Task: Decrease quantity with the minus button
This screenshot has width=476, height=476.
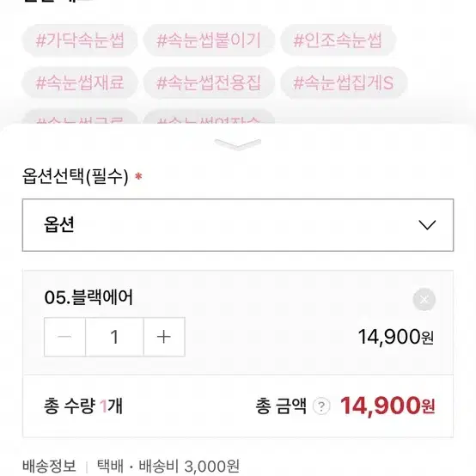Action: point(64,337)
